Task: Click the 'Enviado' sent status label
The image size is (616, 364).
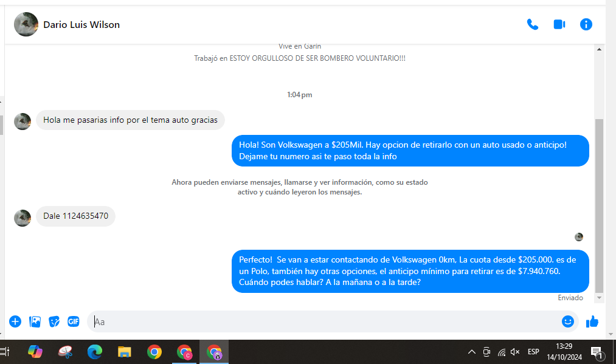Action: pos(570,298)
